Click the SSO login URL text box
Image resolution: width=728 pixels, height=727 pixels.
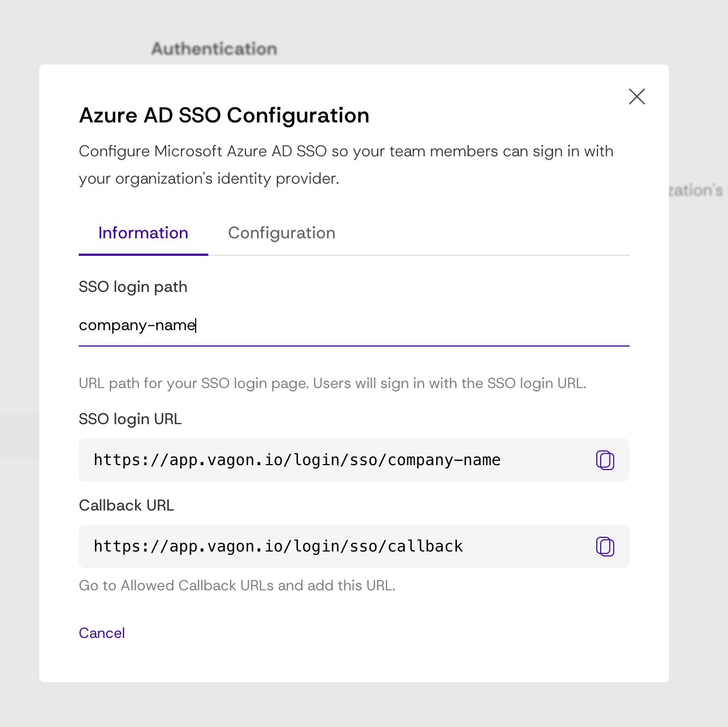coord(354,460)
